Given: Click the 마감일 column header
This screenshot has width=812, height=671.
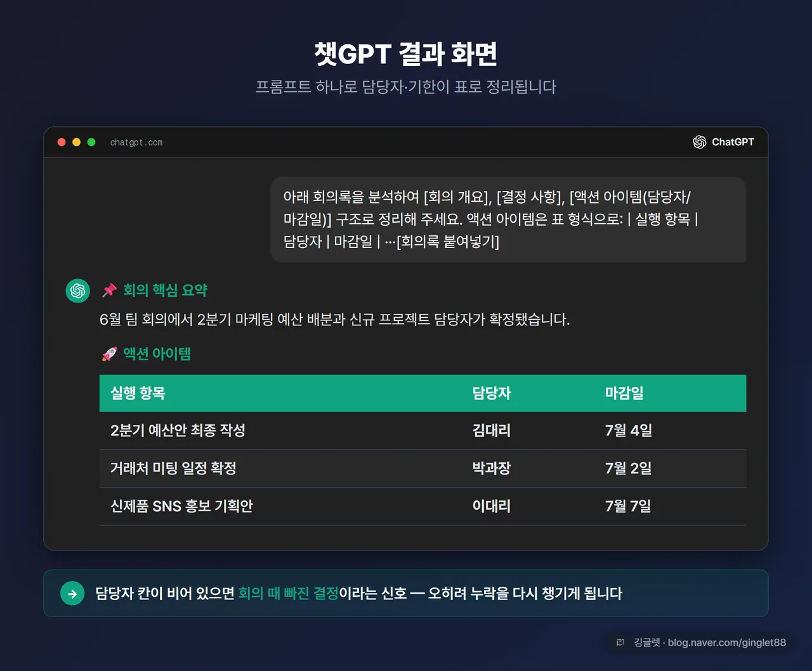Looking at the screenshot, I should click(624, 393).
